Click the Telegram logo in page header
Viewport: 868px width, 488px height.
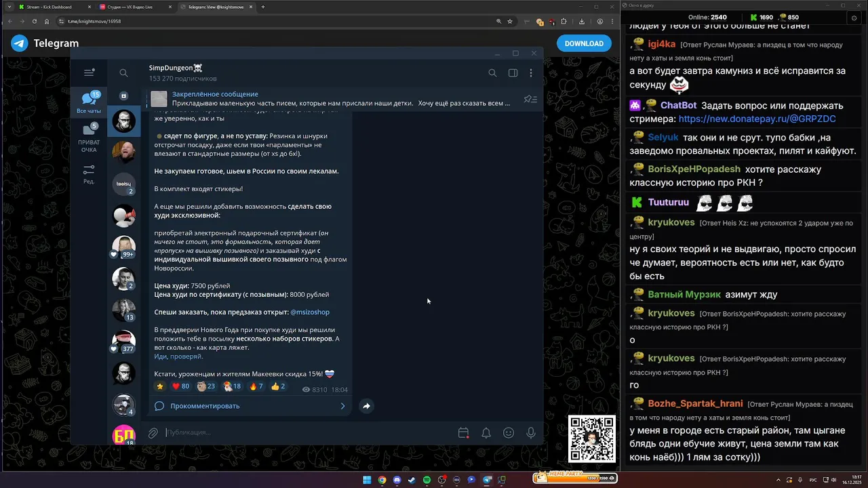pos(19,43)
